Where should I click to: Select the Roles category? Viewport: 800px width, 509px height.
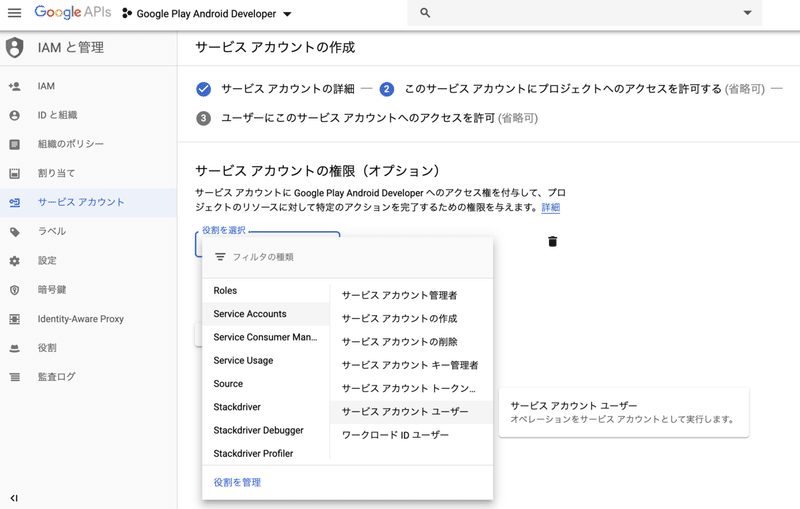[x=266, y=291]
